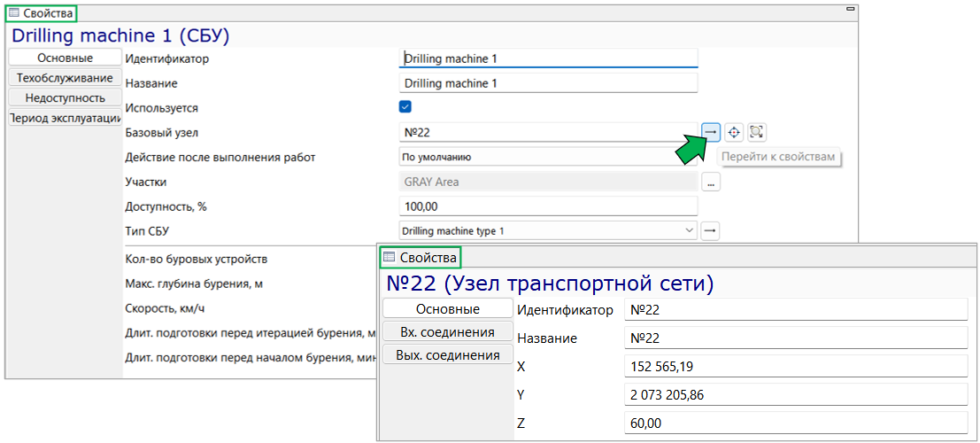Click the Идентификатор field with Drilling machine 1

pyautogui.click(x=547, y=58)
